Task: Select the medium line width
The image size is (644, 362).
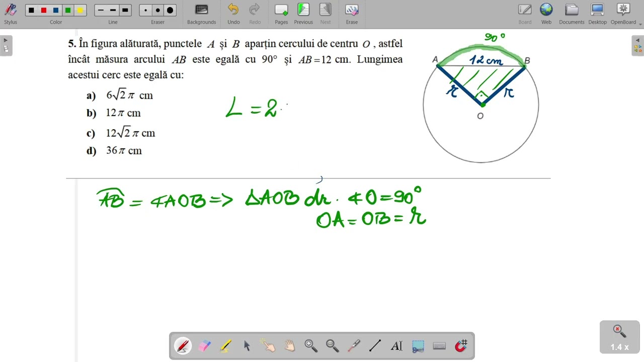Action: click(x=113, y=10)
